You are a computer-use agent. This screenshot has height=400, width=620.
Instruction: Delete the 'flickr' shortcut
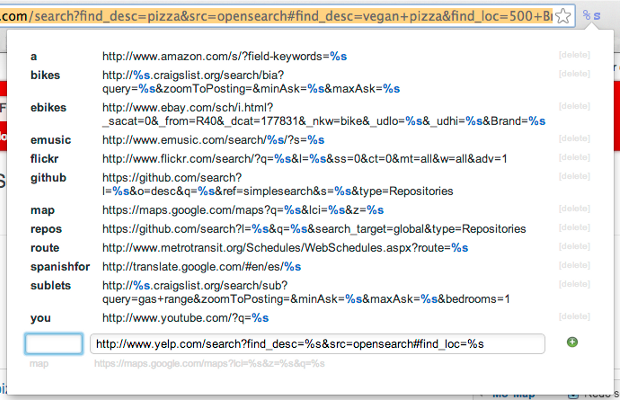575,158
